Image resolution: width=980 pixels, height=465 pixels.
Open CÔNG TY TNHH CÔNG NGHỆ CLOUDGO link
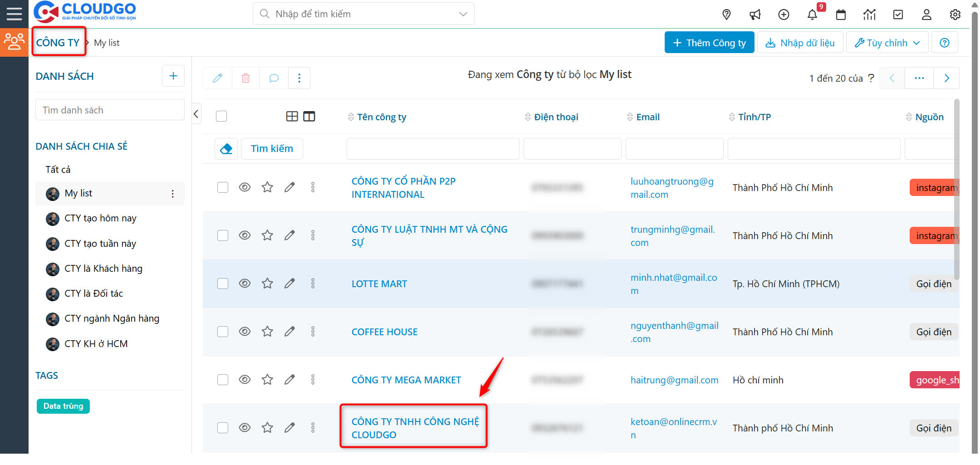(x=415, y=428)
